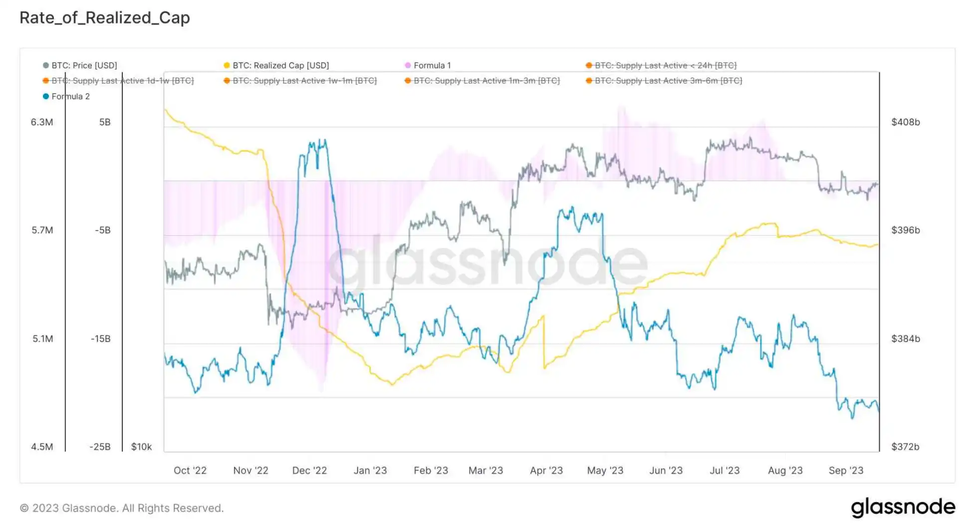Screen dimensions: 980x532
Task: Click the May '23 x-axis label
Action: [x=605, y=470]
